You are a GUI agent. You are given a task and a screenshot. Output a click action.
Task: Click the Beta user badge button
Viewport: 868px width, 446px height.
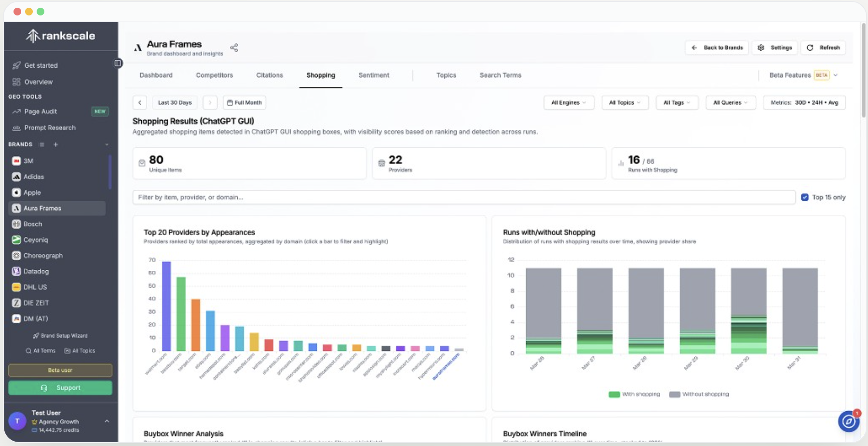coord(60,370)
